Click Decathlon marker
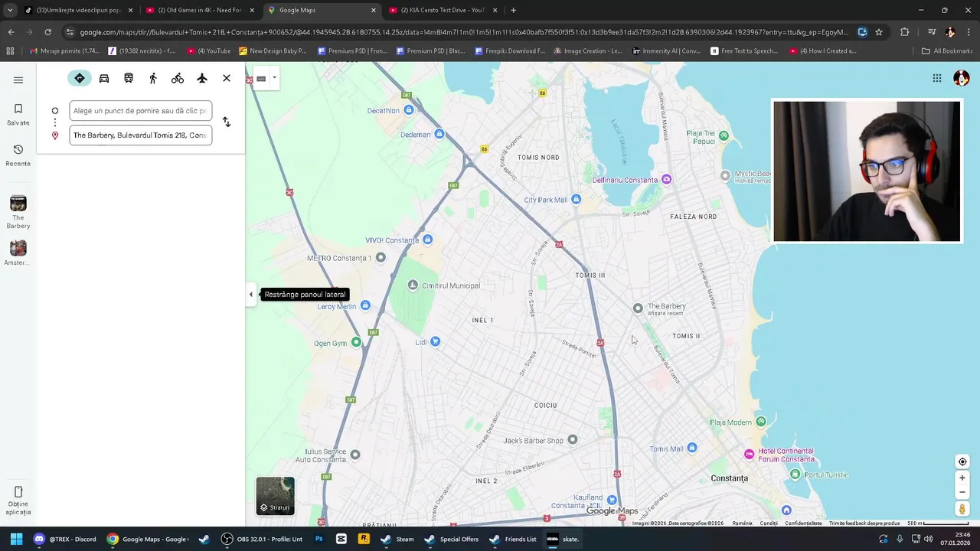Screen dimensions: 980x551 click(408, 110)
